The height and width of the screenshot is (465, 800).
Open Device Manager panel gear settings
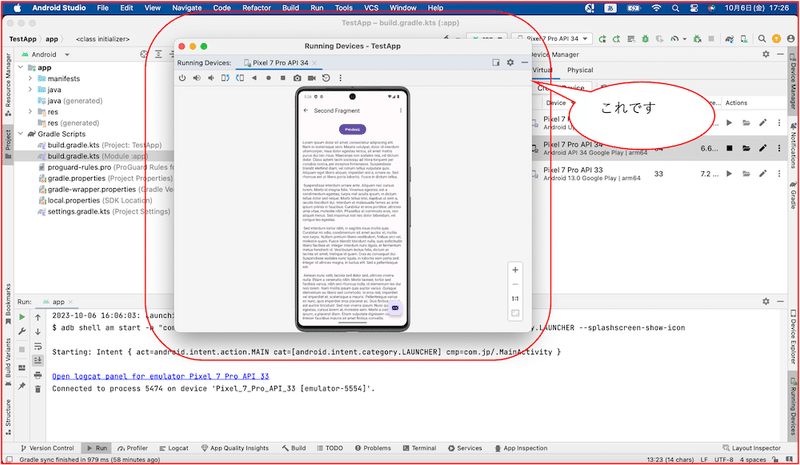tap(766, 54)
